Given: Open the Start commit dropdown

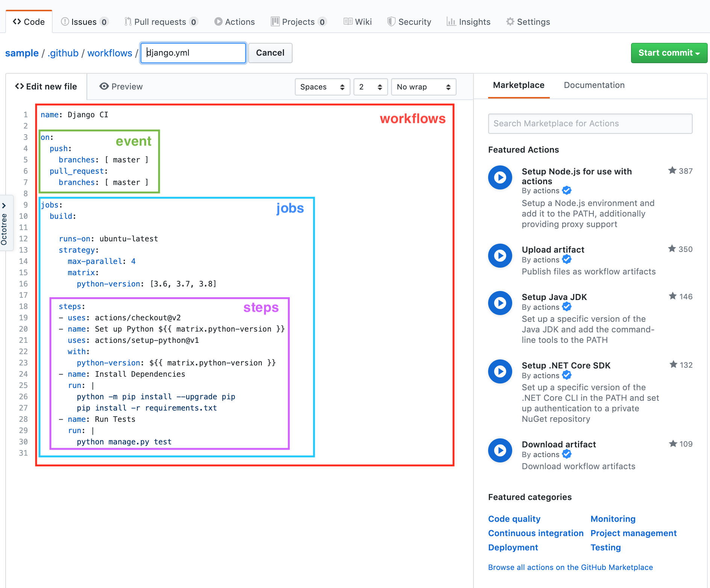Looking at the screenshot, I should pos(669,53).
